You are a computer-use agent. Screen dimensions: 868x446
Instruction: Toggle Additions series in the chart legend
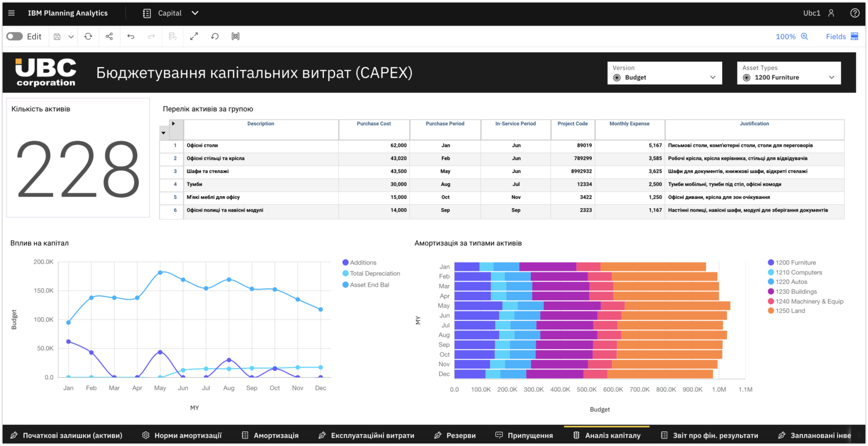click(x=359, y=263)
